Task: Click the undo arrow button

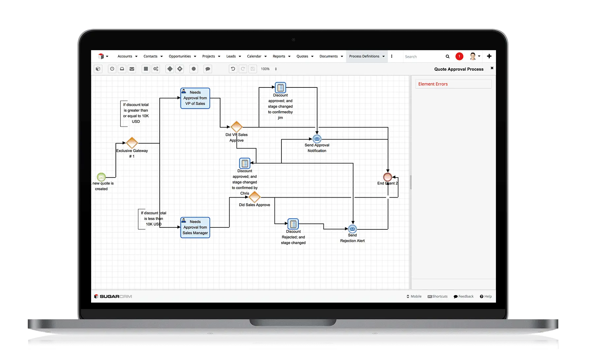Action: coord(233,69)
